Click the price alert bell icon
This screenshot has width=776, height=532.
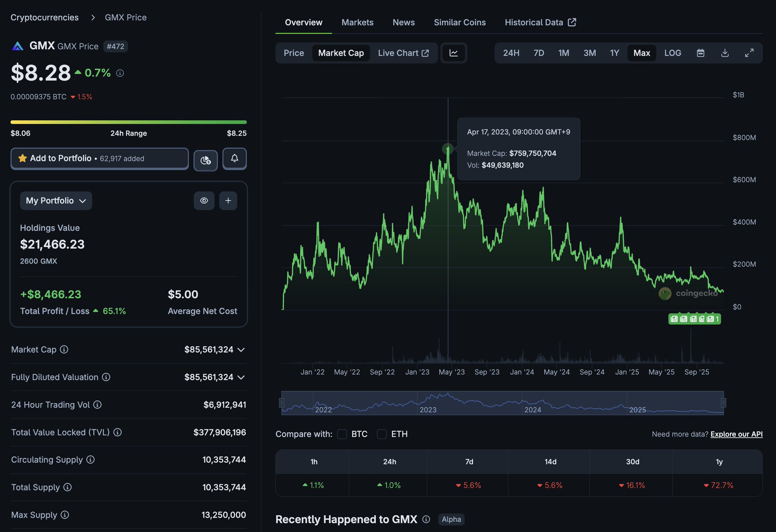tap(234, 158)
